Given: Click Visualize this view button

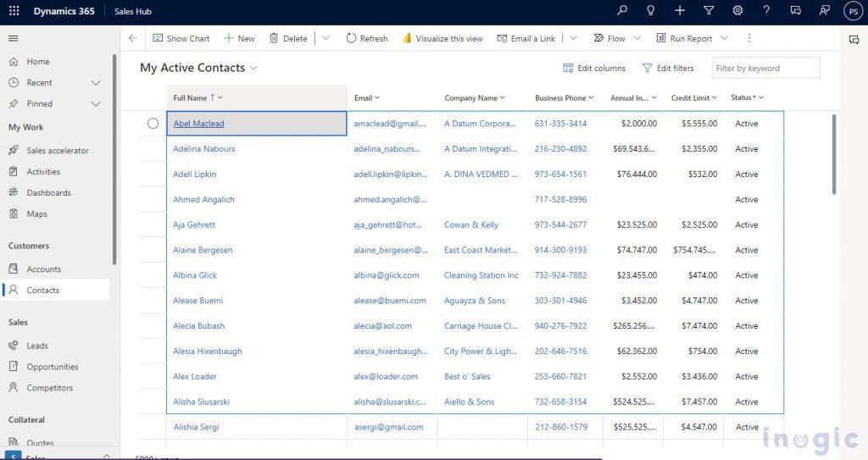Looking at the screenshot, I should [x=442, y=38].
